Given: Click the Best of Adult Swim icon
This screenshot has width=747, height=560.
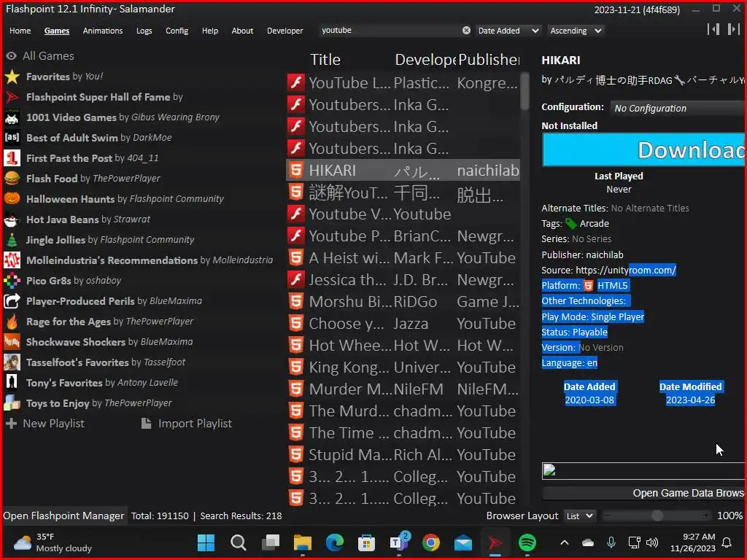Looking at the screenshot, I should pos(12,138).
